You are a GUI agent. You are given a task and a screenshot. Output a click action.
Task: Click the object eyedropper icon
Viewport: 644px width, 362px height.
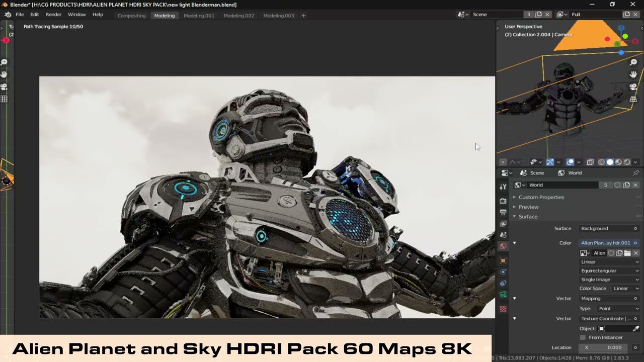point(635,328)
